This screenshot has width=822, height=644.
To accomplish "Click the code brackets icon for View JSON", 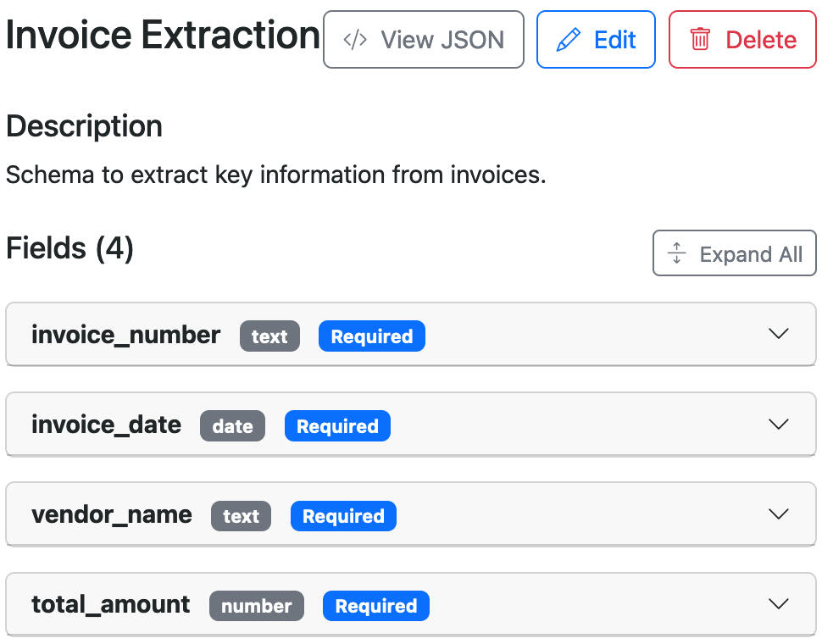I will [355, 40].
